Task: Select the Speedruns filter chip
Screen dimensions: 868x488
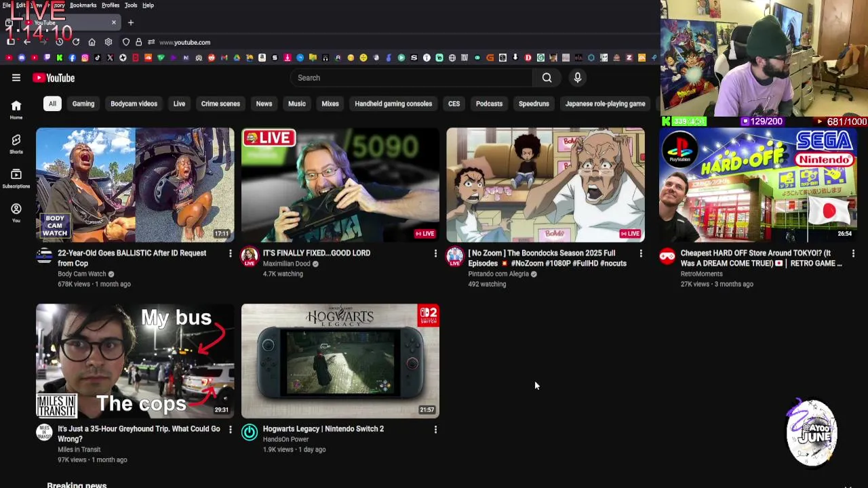Action: (x=534, y=104)
